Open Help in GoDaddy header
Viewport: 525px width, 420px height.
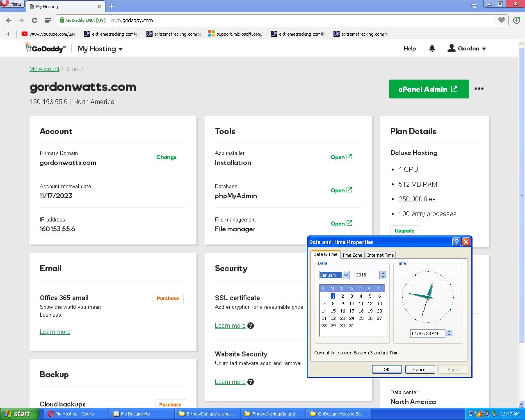[410, 48]
